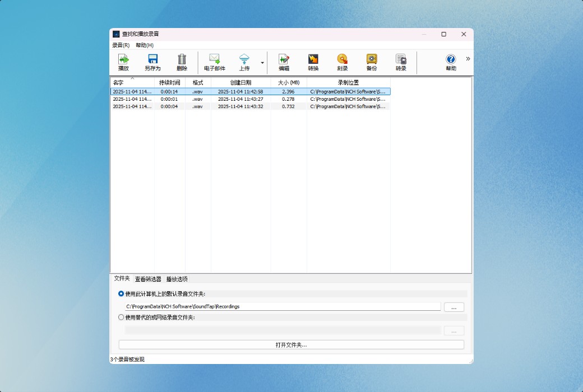Click the 删除 (Delete) trash icon

[x=181, y=62]
